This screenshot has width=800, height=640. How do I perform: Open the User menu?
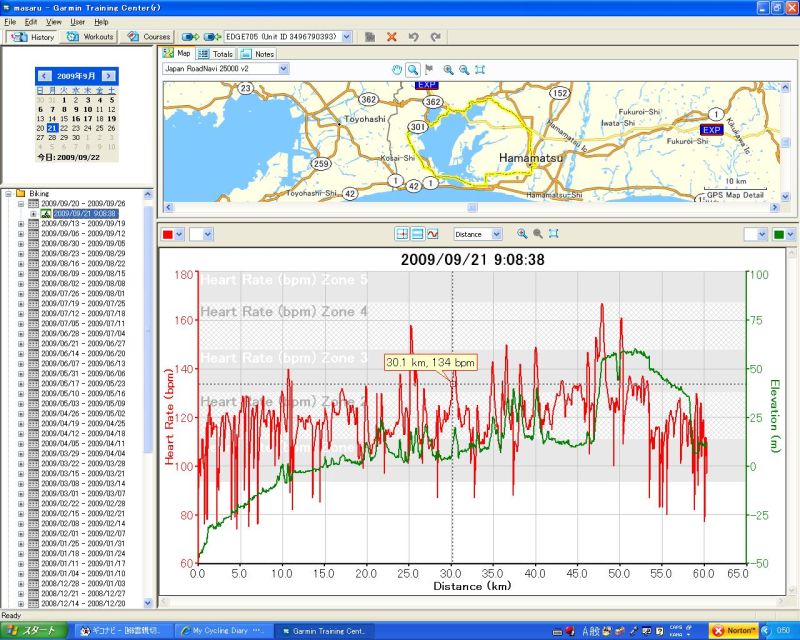pos(78,22)
